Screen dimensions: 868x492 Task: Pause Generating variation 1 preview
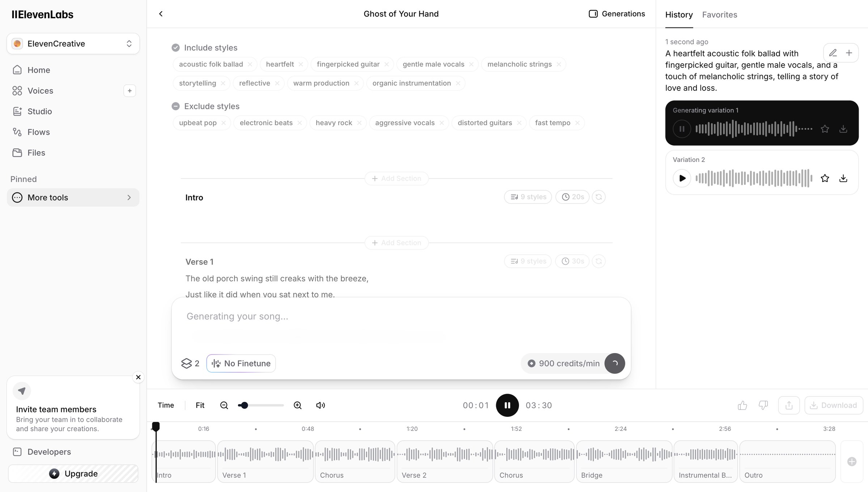[682, 129]
